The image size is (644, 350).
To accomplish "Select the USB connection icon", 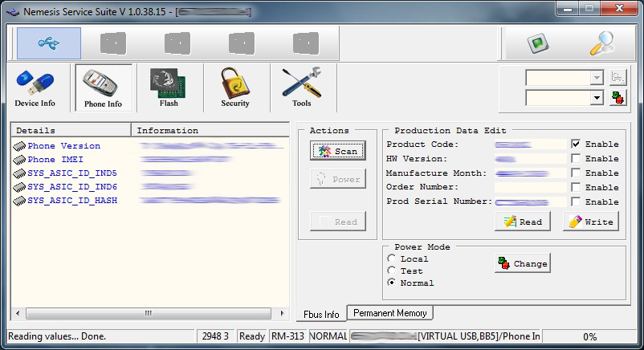I will tap(49, 43).
